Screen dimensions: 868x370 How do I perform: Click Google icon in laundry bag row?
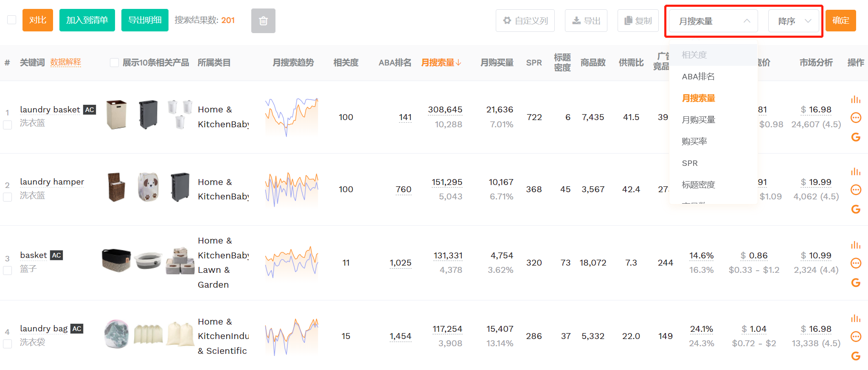coord(856,356)
